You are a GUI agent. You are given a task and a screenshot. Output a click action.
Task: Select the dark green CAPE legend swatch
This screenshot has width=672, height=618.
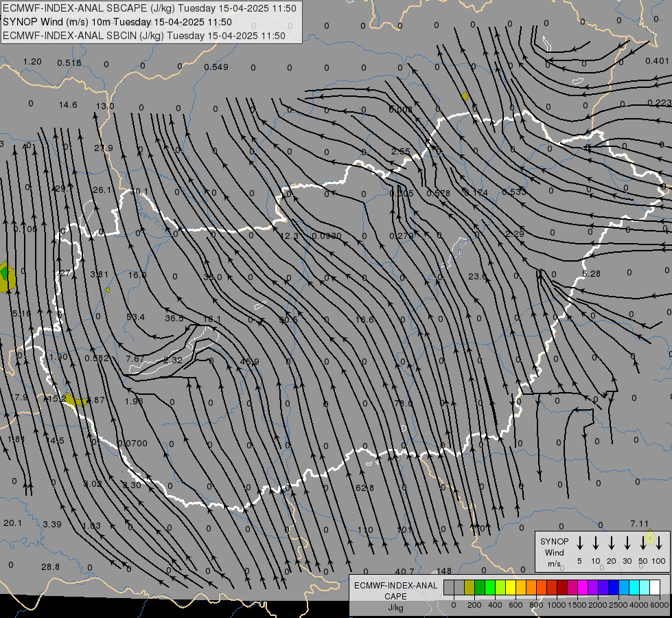click(480, 588)
